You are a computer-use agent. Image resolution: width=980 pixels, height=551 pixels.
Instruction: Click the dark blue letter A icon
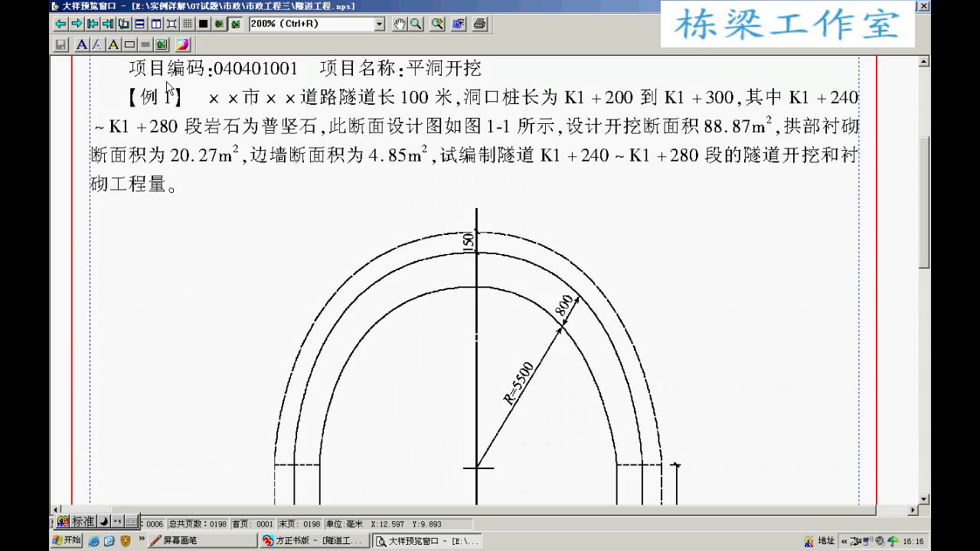[82, 44]
